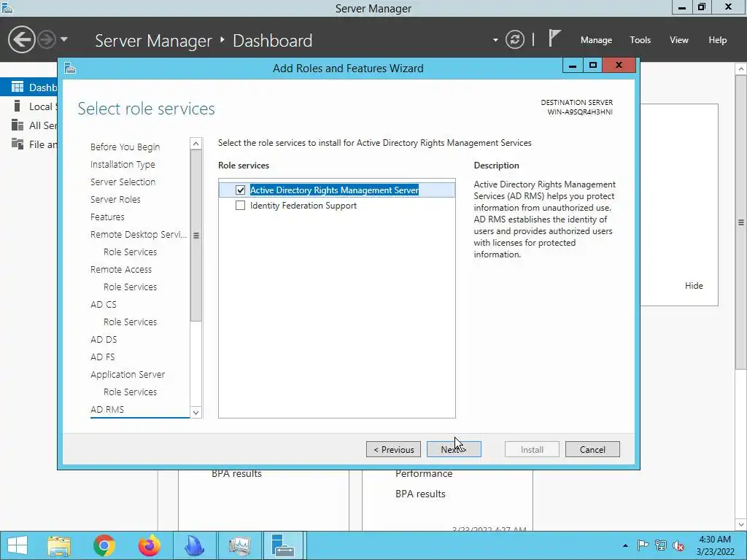The width and height of the screenshot is (747, 560).
Task: Go to AD RMS step
Action: (107, 410)
